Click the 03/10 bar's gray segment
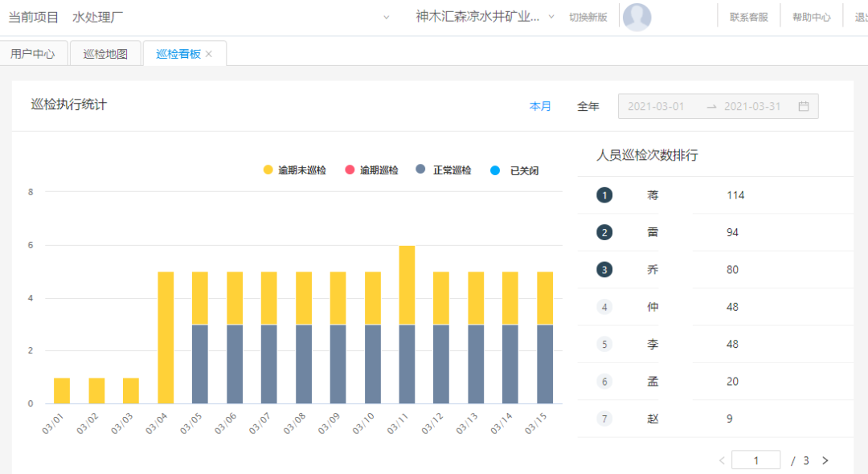Viewport: 868px width, 474px height. point(373,364)
